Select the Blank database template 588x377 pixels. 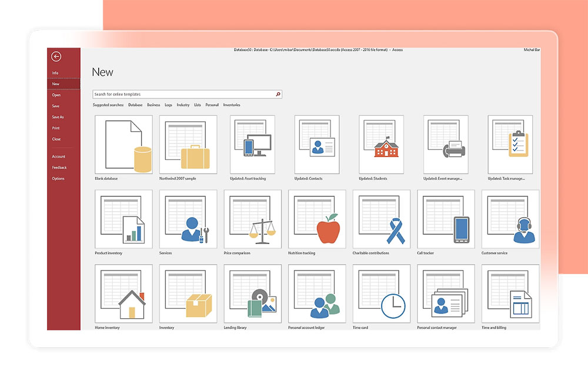click(x=123, y=144)
